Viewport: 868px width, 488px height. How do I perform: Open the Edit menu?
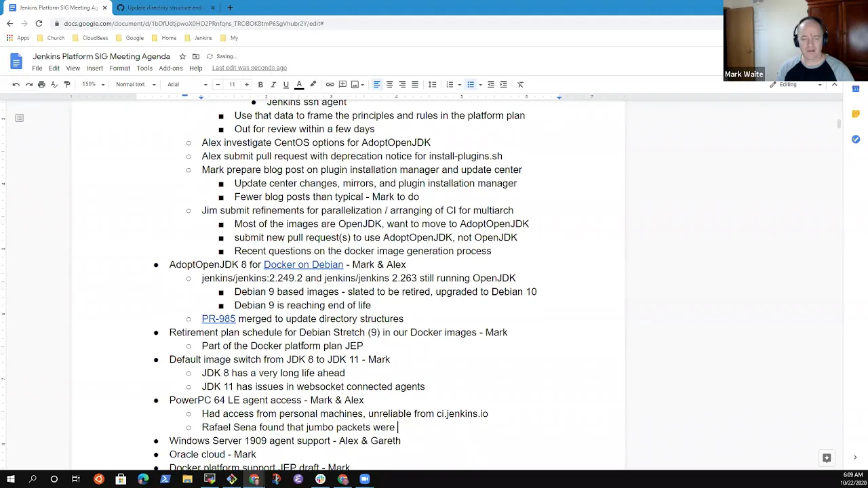pyautogui.click(x=54, y=68)
